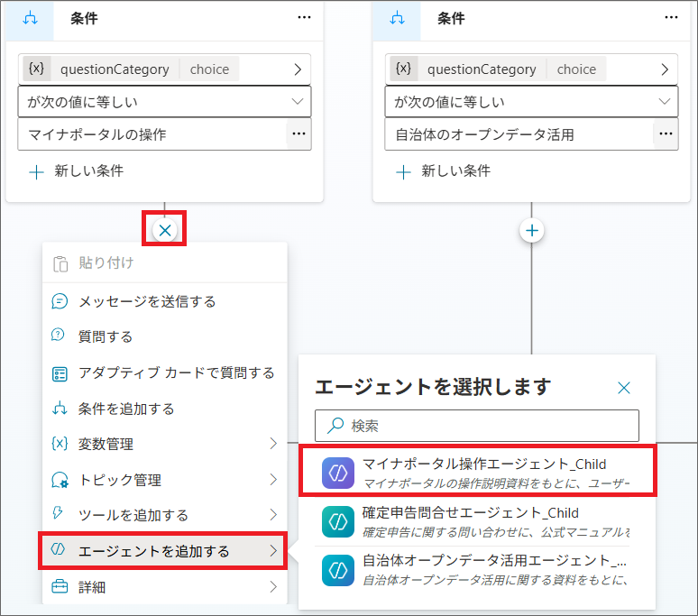Expand the 変数管理 submenu
The image size is (698, 616).
164,444
